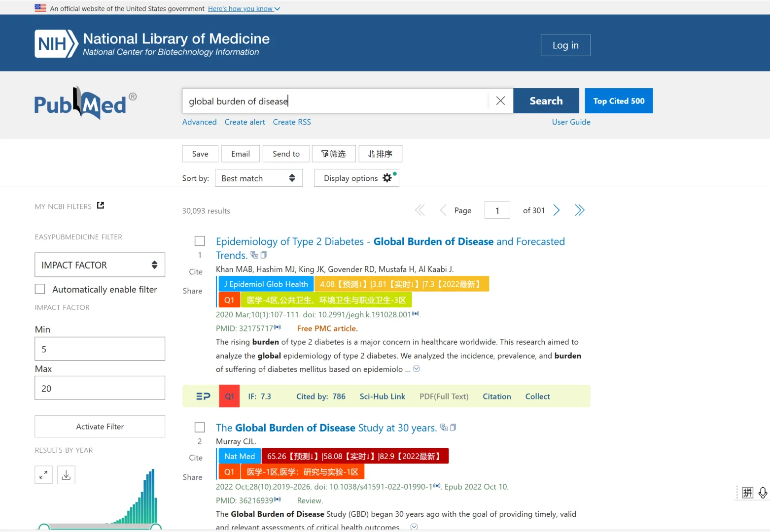Translate the Type 2 Diabetes article title

click(x=254, y=255)
